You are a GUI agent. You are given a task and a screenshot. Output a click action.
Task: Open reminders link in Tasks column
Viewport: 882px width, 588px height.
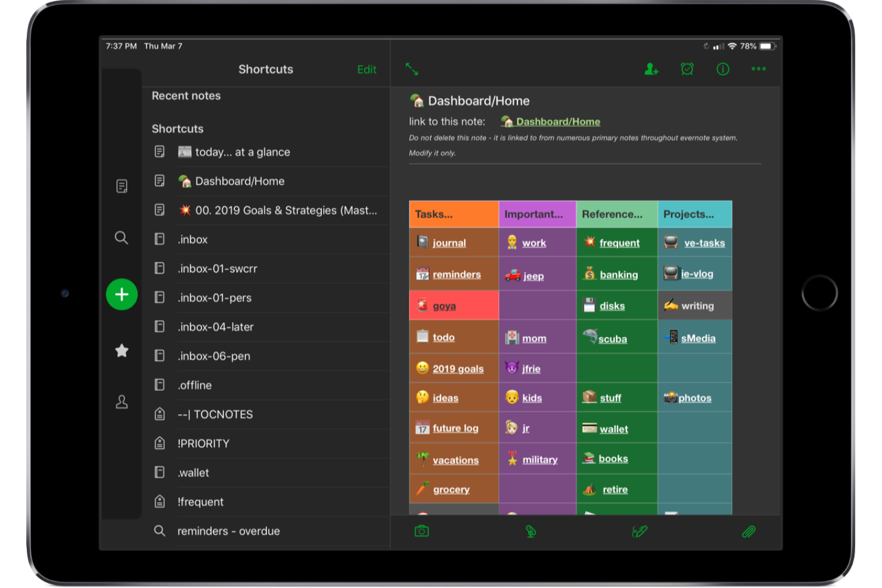pyautogui.click(x=456, y=275)
